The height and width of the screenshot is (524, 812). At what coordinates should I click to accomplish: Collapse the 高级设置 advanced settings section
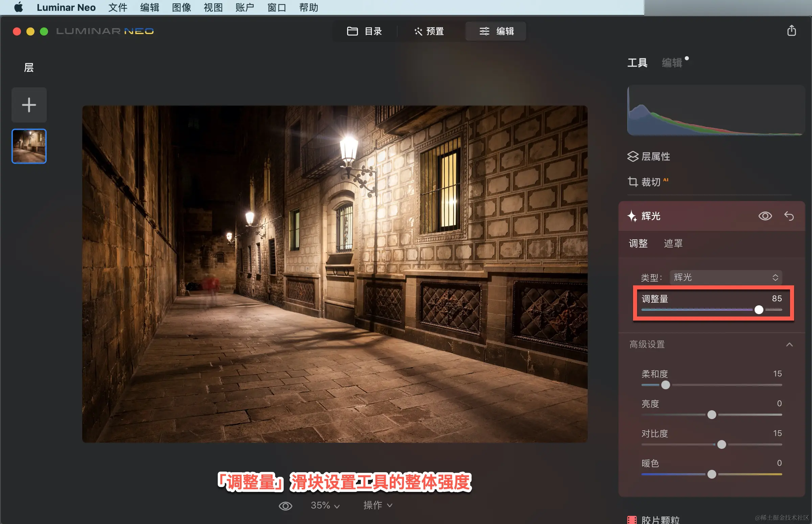789,344
